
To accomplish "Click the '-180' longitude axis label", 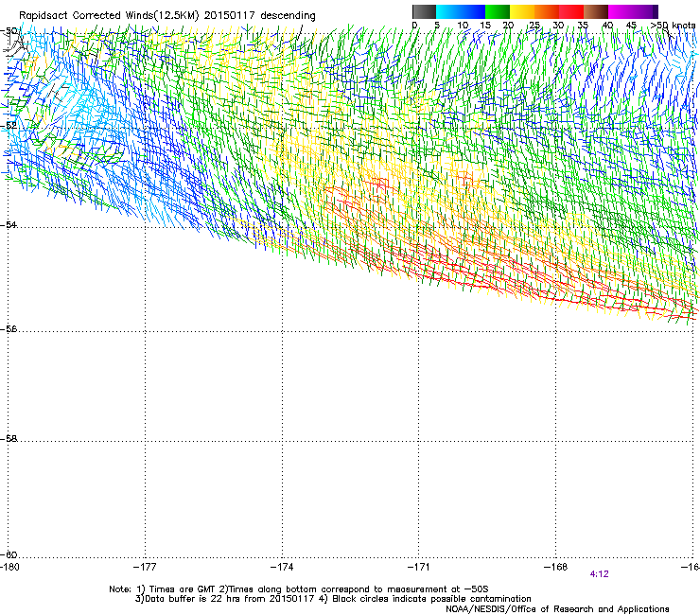I will (9, 567).
